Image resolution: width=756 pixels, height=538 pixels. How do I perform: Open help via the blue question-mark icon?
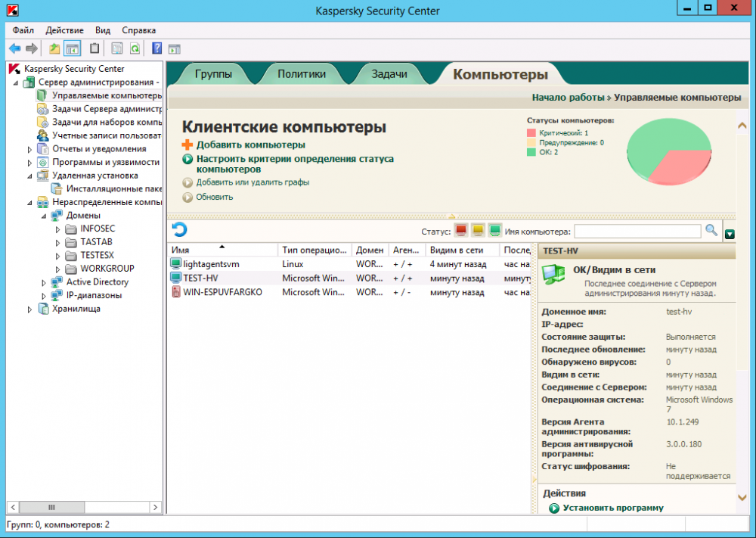[x=156, y=48]
